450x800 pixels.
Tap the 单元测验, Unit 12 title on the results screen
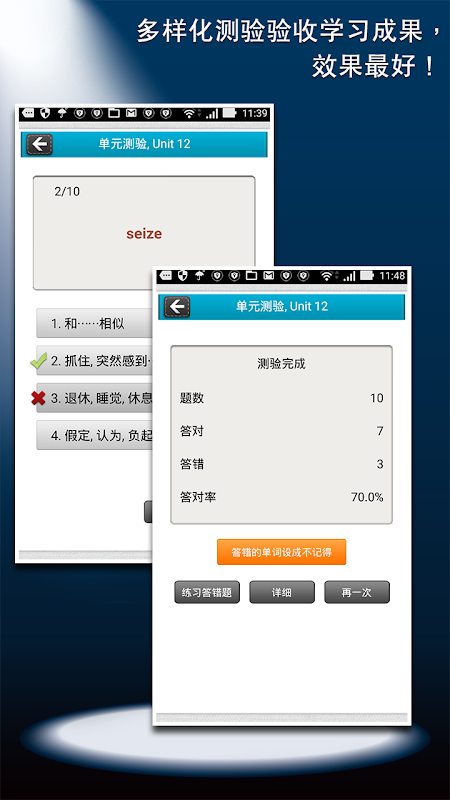point(282,307)
